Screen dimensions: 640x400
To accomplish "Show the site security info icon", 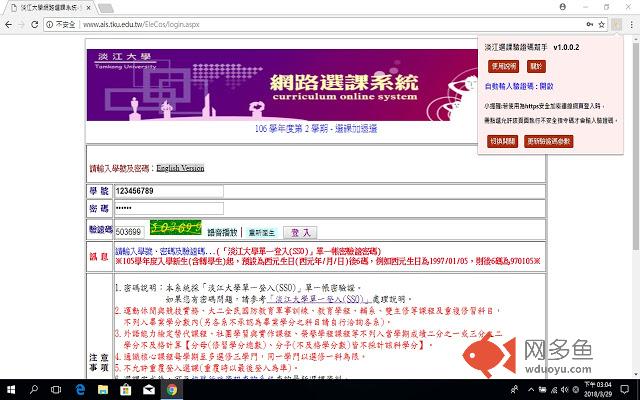I will tap(49, 24).
